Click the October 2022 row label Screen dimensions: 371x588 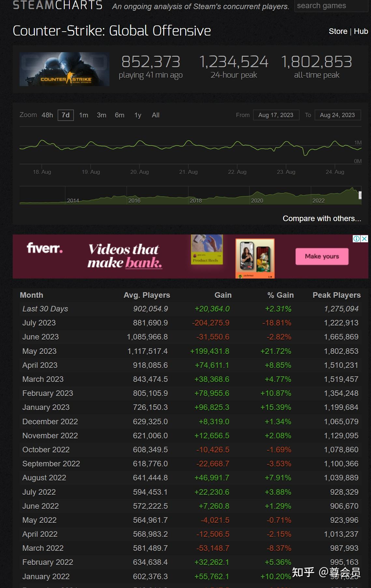pyautogui.click(x=46, y=450)
